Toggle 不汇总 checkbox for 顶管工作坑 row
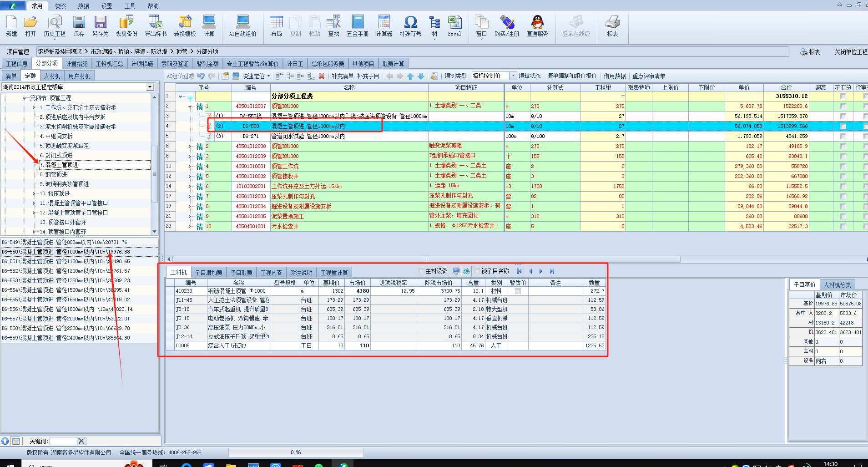 point(843,166)
